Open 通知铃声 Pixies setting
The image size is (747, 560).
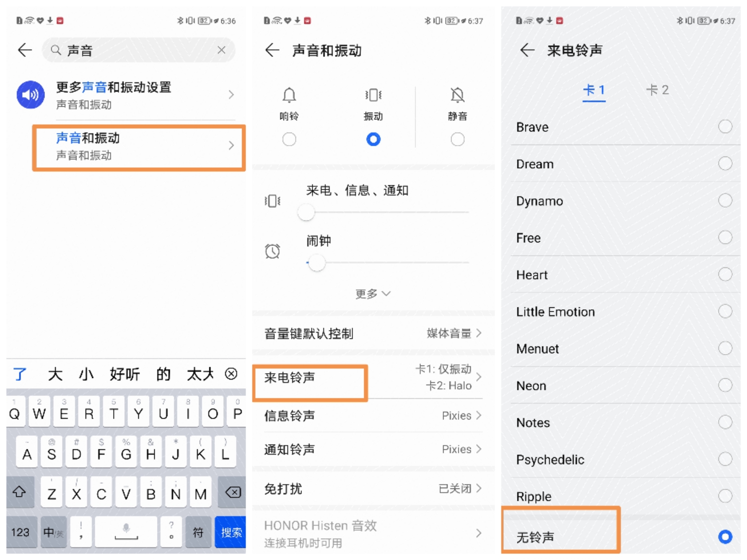pos(373,449)
